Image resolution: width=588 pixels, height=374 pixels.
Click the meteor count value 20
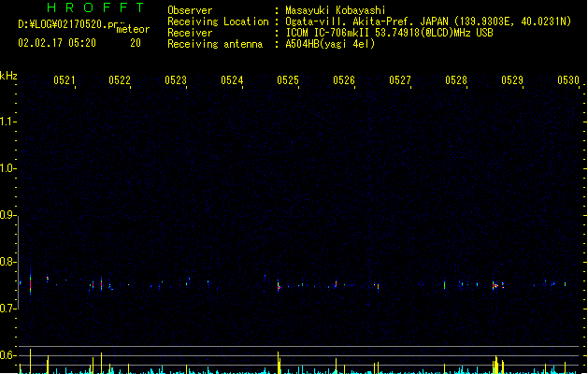pos(136,43)
